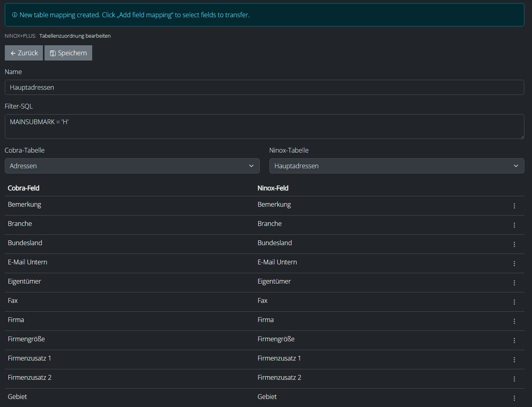Open the three-dot menu for Firmenzusatz 1 row
This screenshot has height=407, width=532.
pos(514,360)
